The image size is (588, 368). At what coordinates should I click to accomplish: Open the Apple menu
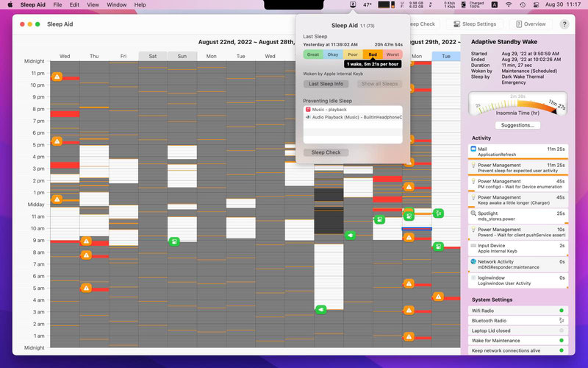tap(10, 4)
